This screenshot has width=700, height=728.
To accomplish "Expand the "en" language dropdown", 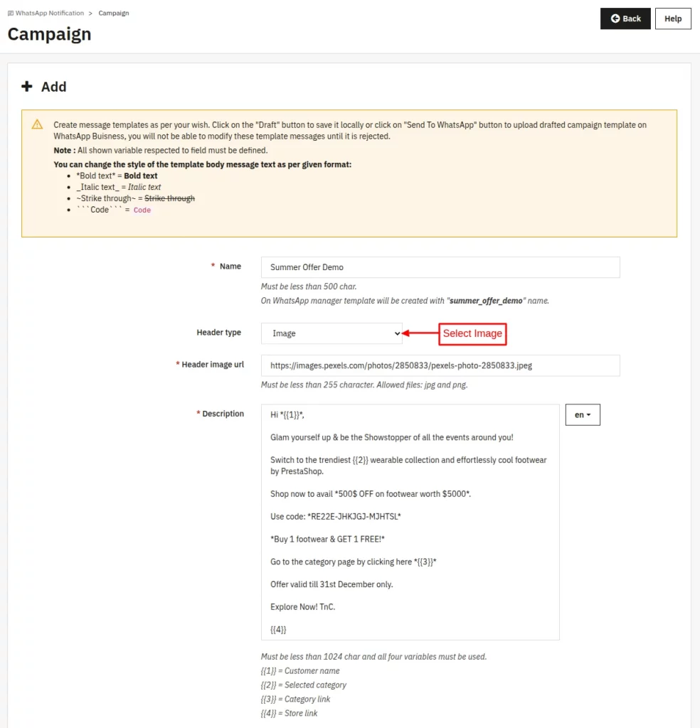I will pyautogui.click(x=583, y=414).
